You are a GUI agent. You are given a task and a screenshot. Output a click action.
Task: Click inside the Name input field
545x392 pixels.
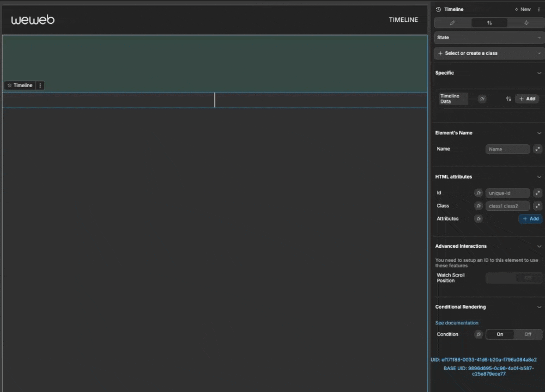507,149
